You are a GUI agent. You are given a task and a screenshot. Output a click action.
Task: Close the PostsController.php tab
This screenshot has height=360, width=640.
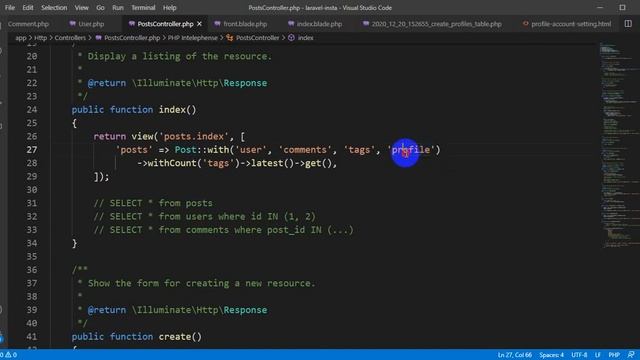pos(200,24)
